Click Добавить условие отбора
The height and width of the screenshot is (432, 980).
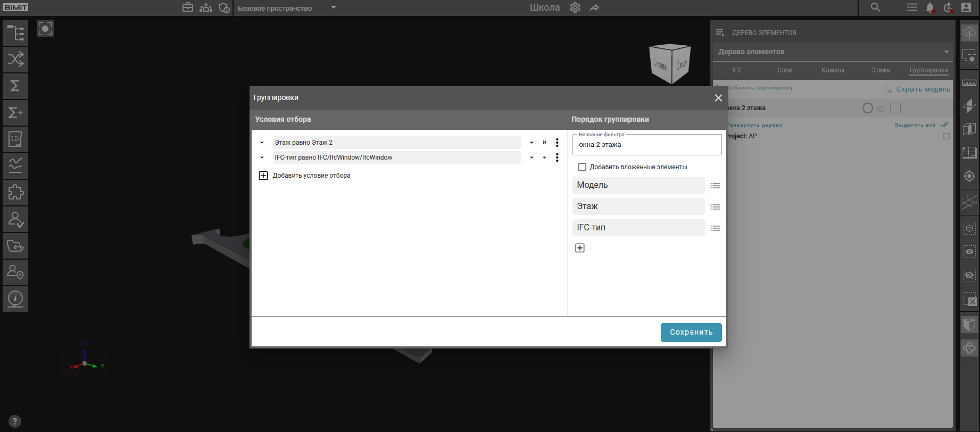311,176
